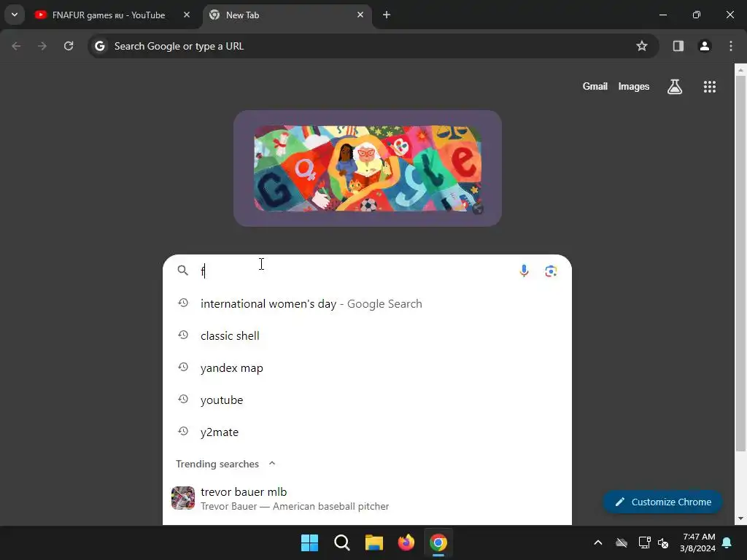Share the doodle via share icon
747x560 pixels.
point(477,209)
